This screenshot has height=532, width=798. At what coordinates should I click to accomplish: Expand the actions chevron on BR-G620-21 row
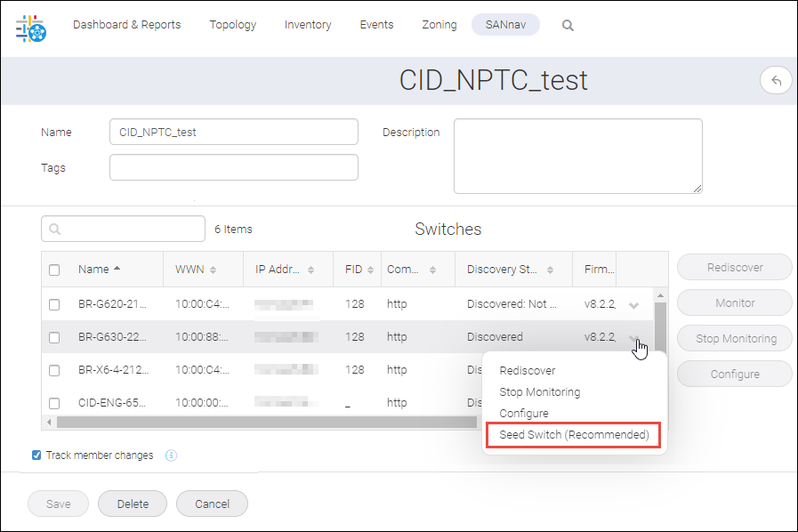click(633, 303)
